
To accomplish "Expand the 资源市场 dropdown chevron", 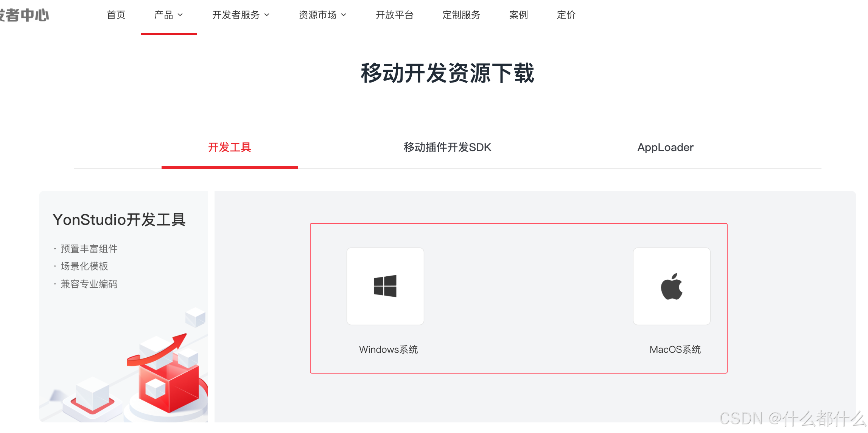I will [344, 15].
